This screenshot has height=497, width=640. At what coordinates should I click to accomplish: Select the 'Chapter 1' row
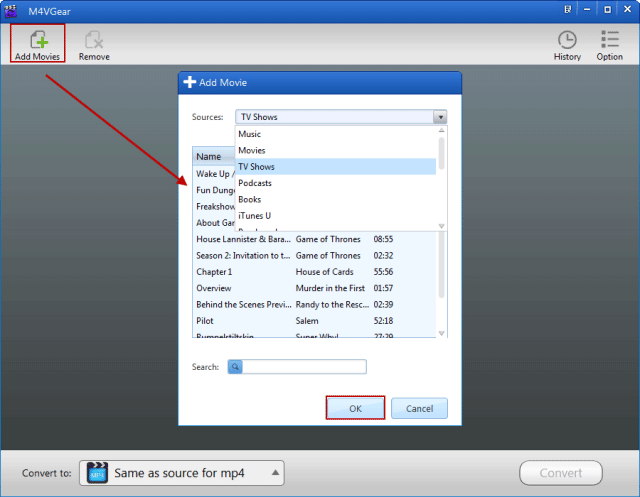pos(314,272)
